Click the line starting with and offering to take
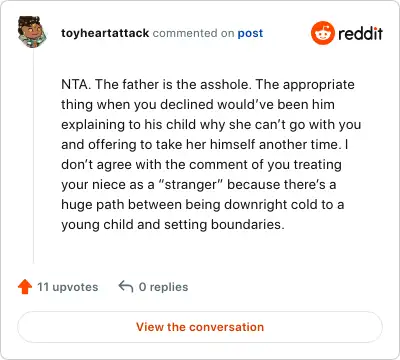This screenshot has height=360, width=400. 205,145
